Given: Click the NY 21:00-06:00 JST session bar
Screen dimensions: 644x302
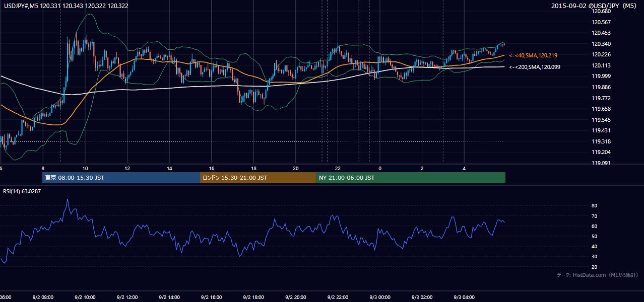Looking at the screenshot, I should 411,178.
